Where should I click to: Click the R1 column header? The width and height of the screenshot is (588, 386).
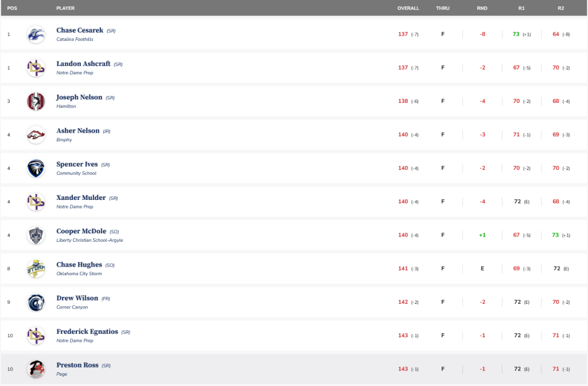pos(521,9)
